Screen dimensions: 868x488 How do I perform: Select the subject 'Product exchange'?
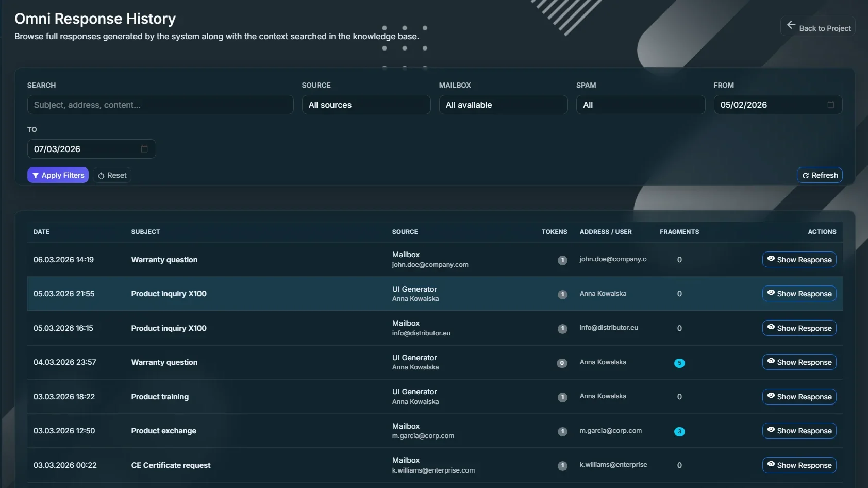tap(164, 431)
